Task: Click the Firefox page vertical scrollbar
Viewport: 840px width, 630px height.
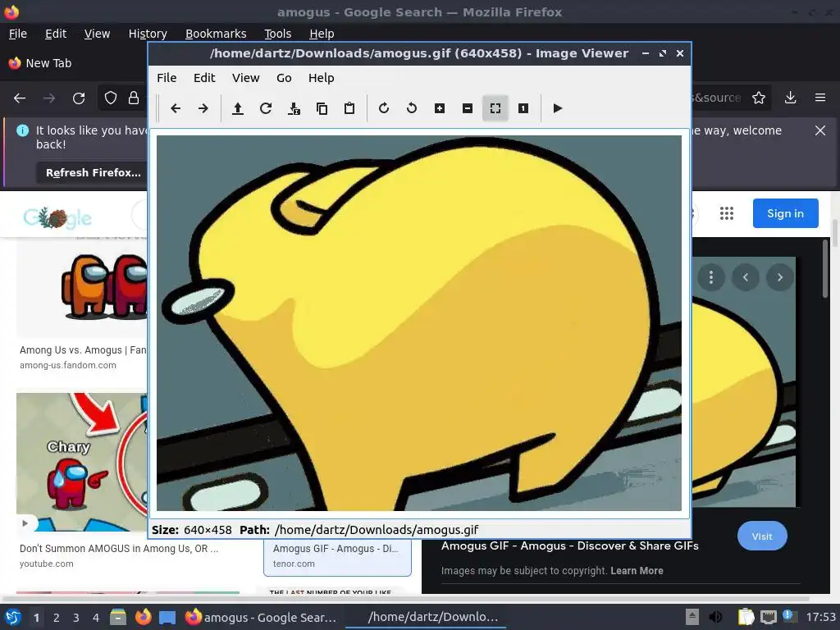Action: [834, 233]
